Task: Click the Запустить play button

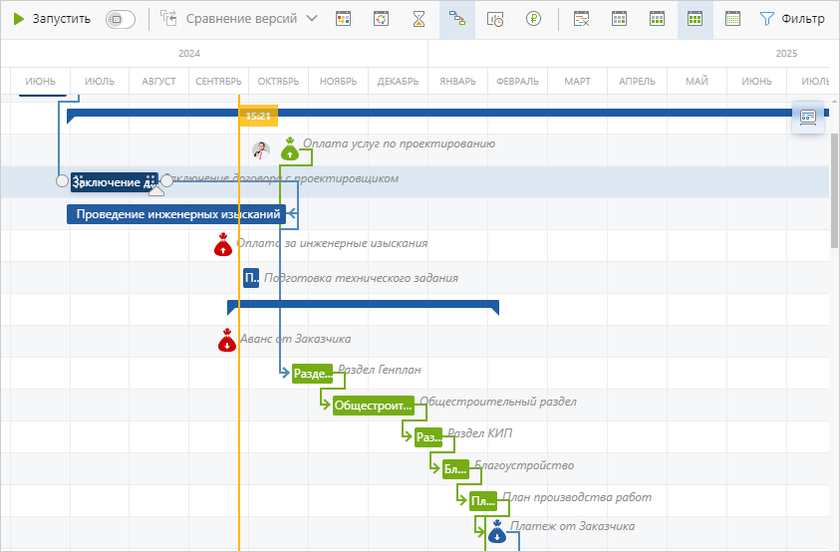Action: pos(52,19)
